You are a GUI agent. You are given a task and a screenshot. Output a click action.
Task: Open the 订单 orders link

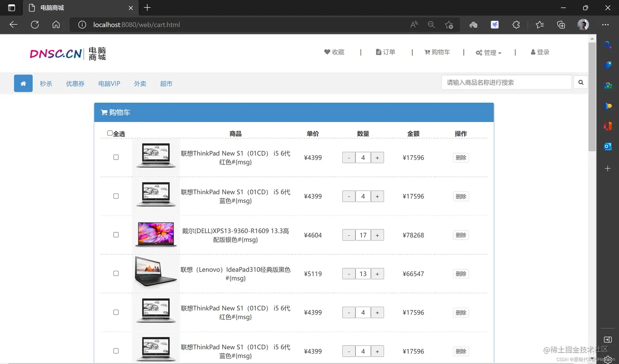coord(386,52)
